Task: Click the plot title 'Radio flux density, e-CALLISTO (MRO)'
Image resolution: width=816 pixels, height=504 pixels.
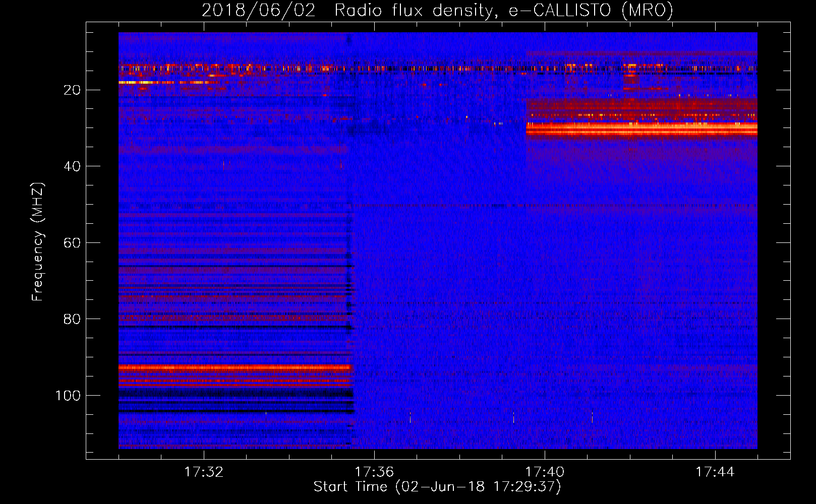Action: coord(504,10)
